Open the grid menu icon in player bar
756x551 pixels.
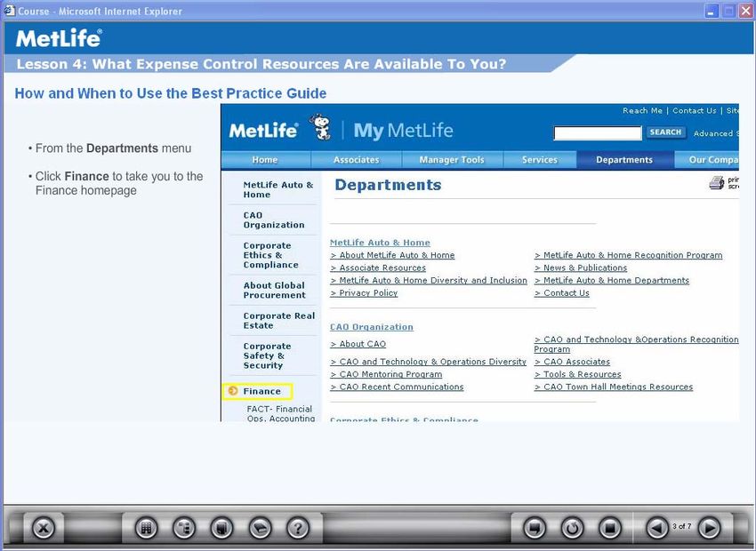[x=147, y=529]
